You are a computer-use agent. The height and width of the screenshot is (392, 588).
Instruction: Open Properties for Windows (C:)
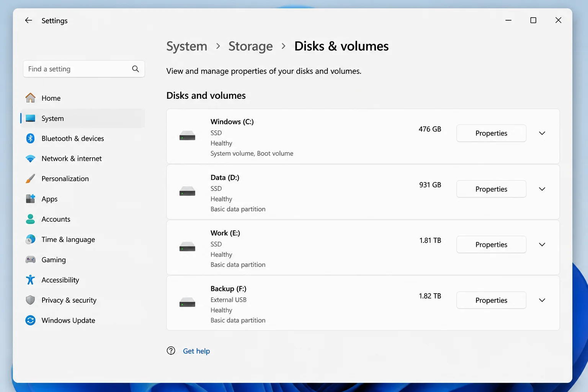[491, 133]
